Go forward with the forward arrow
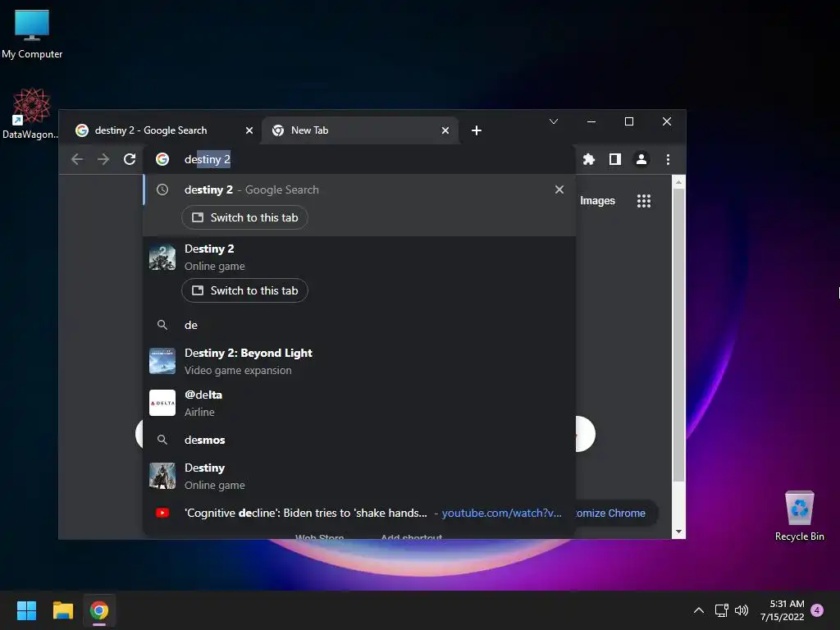 point(103,159)
